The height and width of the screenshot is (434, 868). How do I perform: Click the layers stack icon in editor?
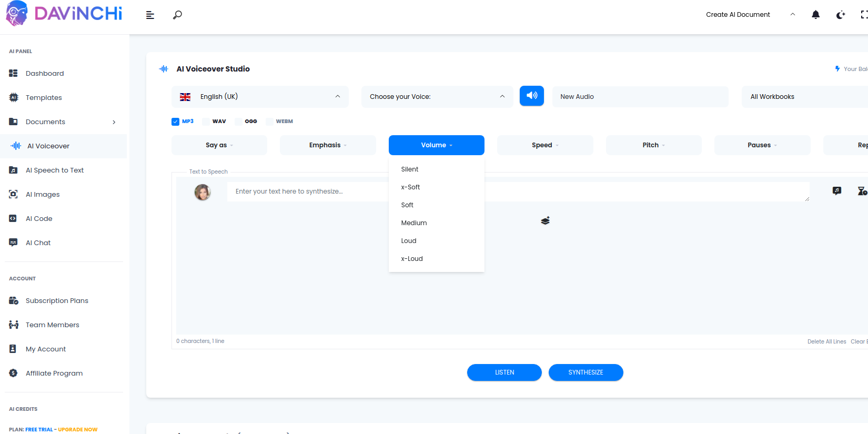545,221
